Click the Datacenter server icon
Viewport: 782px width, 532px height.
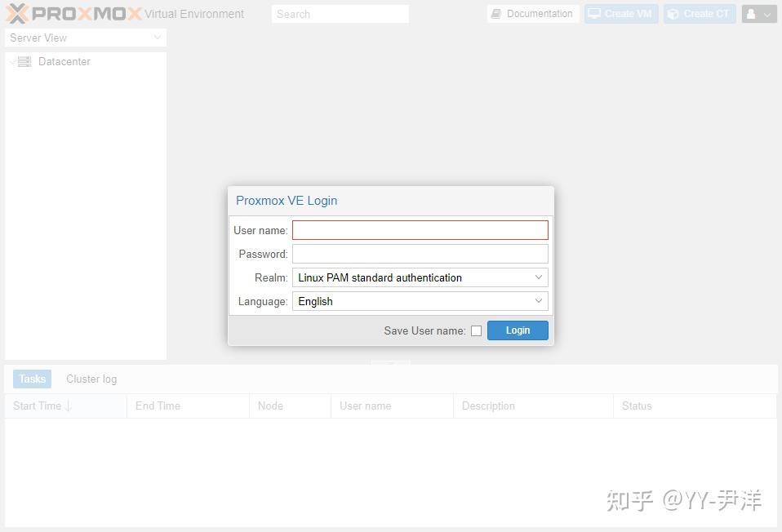(24, 62)
